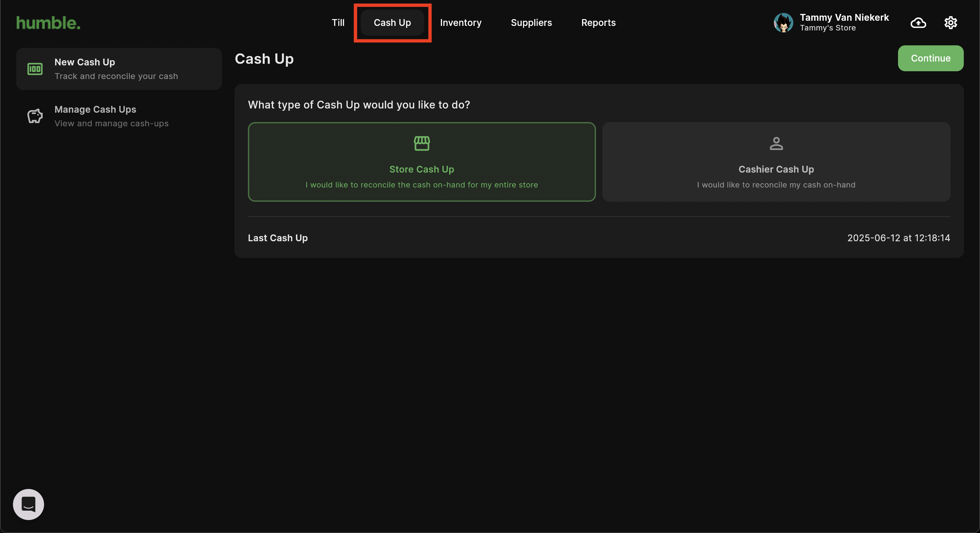The image size is (980, 533).
Task: Open the chat support widget
Action: click(29, 504)
